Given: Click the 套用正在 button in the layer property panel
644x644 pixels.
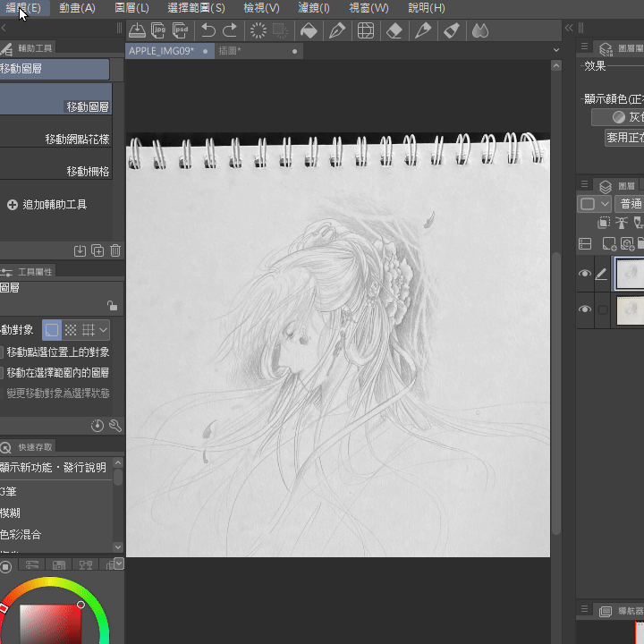Looking at the screenshot, I should (624, 138).
